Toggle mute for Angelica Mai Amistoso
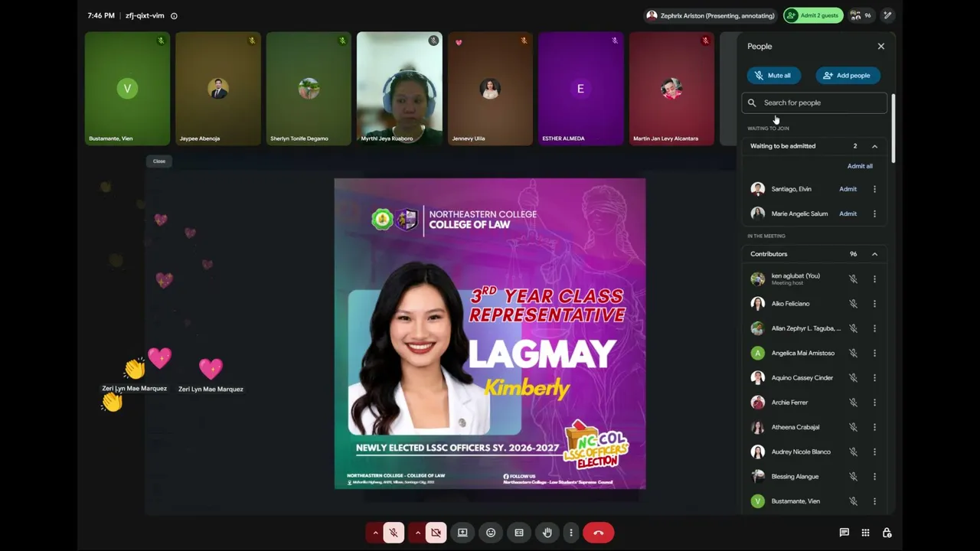Screen dimensions: 980x551 click(853, 353)
